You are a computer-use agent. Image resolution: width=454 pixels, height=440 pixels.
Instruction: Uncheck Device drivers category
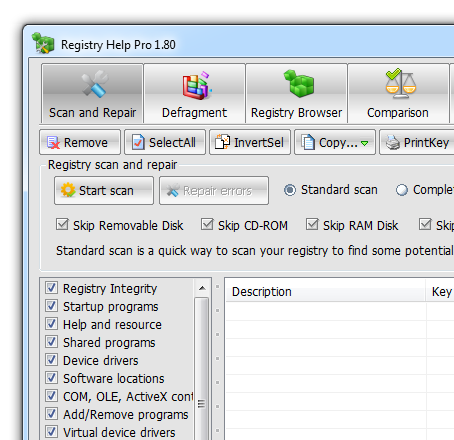51,360
